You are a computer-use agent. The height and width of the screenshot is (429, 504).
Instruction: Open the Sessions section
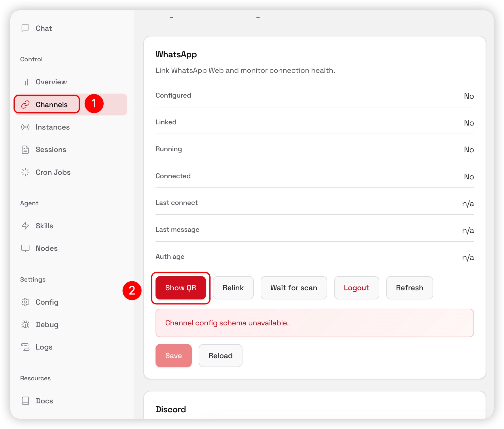[71, 150]
